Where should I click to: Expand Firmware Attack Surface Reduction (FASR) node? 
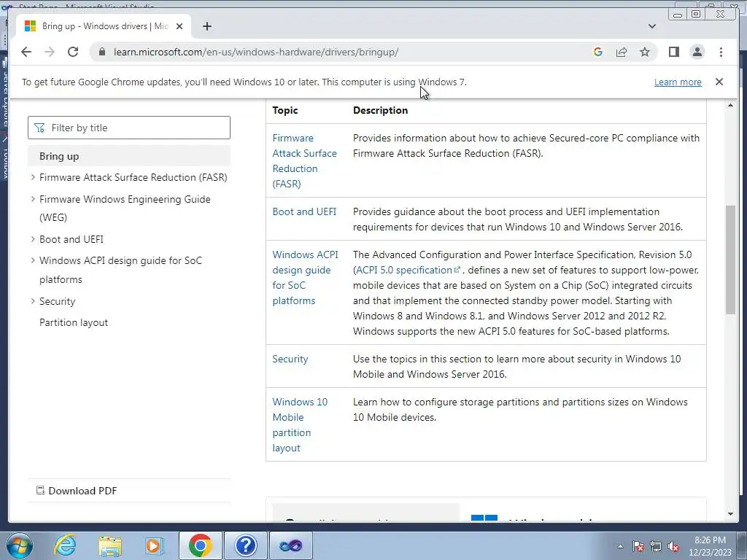click(x=33, y=177)
